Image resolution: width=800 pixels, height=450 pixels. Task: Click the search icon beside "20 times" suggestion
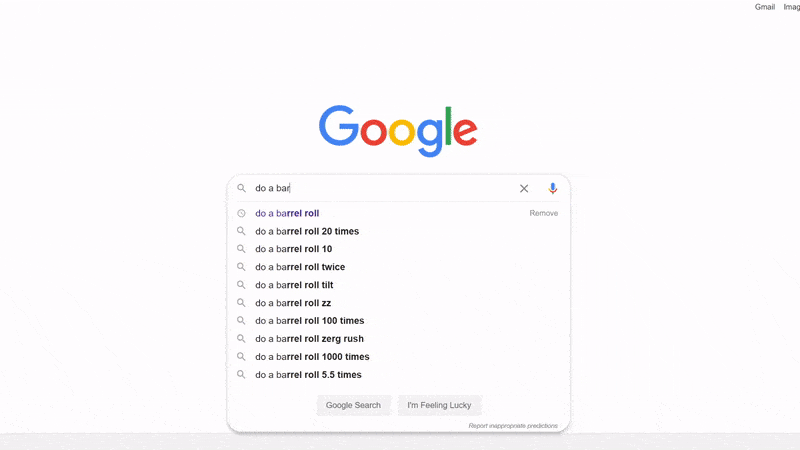click(x=241, y=231)
